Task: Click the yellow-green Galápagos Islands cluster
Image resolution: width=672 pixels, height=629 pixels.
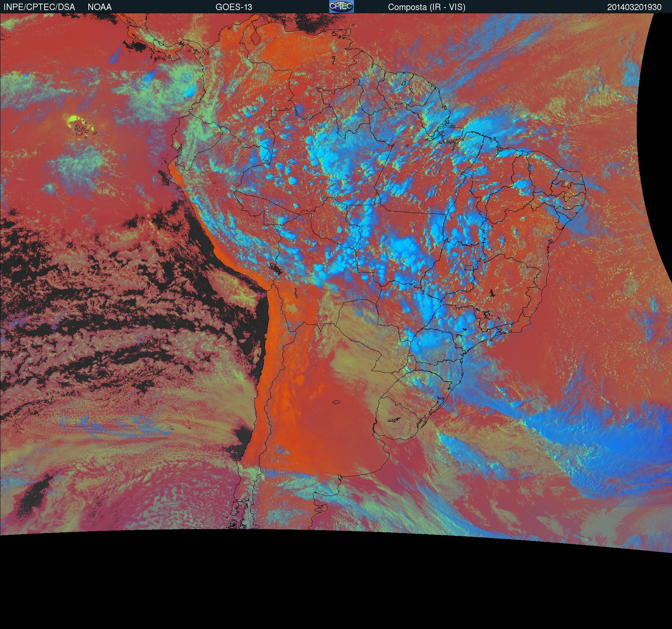Action: click(82, 126)
